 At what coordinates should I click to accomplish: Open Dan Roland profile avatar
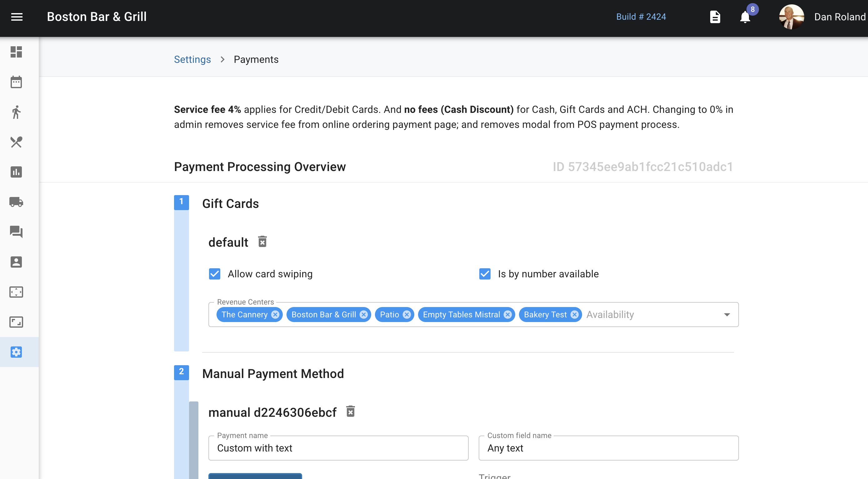(791, 17)
